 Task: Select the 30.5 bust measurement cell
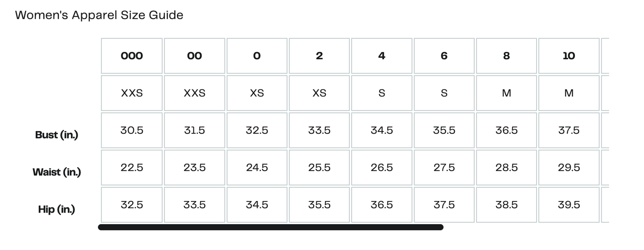[132, 130]
